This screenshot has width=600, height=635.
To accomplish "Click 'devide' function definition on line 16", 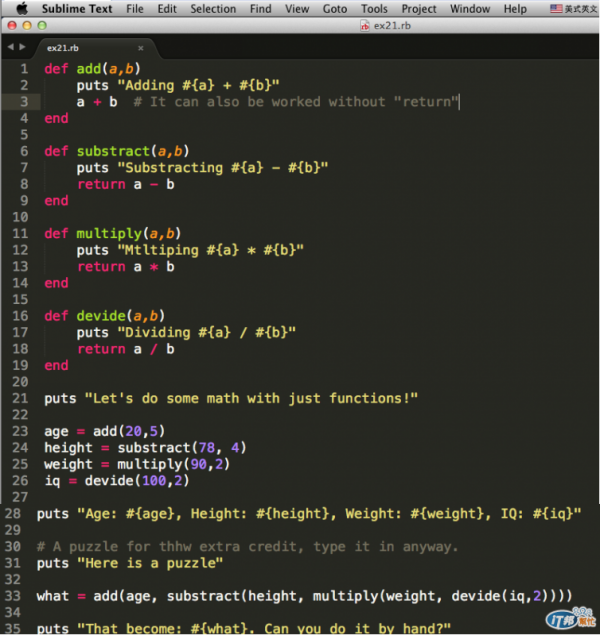I will pyautogui.click(x=101, y=315).
